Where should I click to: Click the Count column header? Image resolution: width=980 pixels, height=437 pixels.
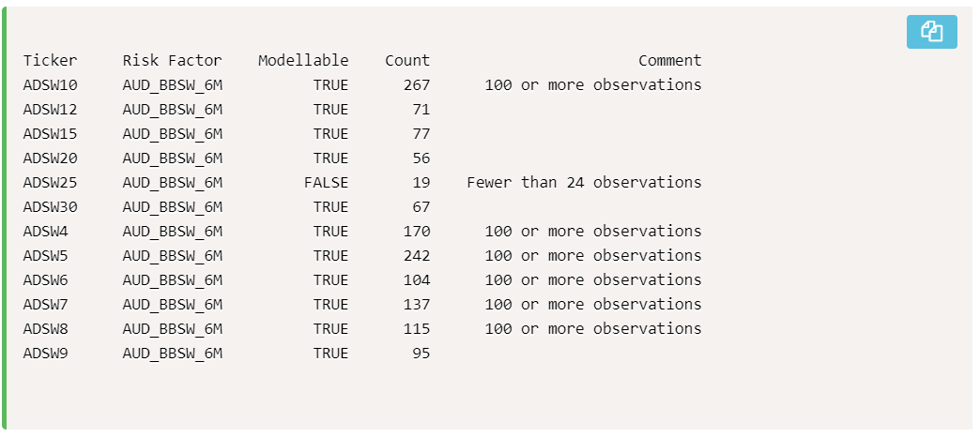(407, 61)
